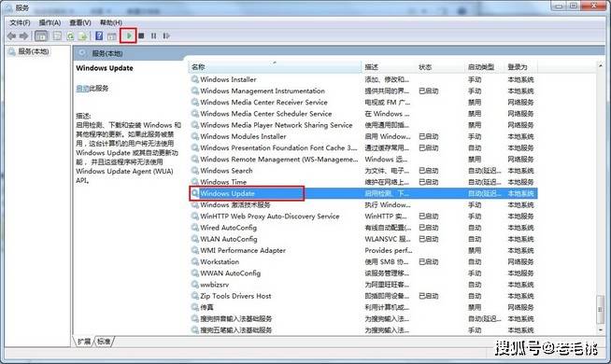611x364 pixels.
Task: Click the Back arrow in toolbar
Action: (x=12, y=36)
